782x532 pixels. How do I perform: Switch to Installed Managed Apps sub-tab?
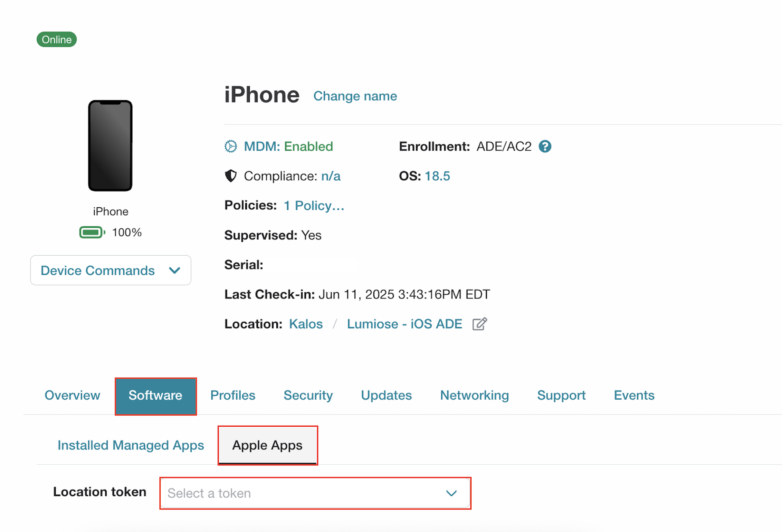[131, 445]
